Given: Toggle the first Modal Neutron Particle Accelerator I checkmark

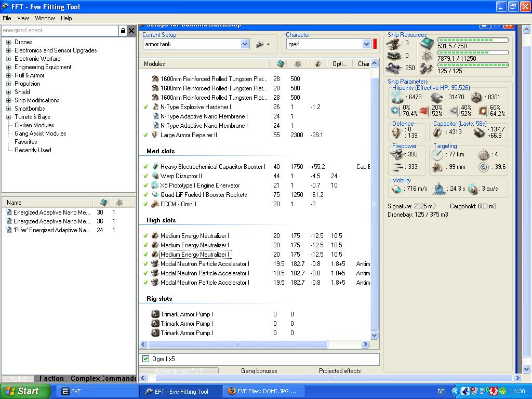Looking at the screenshot, I should click(145, 263).
